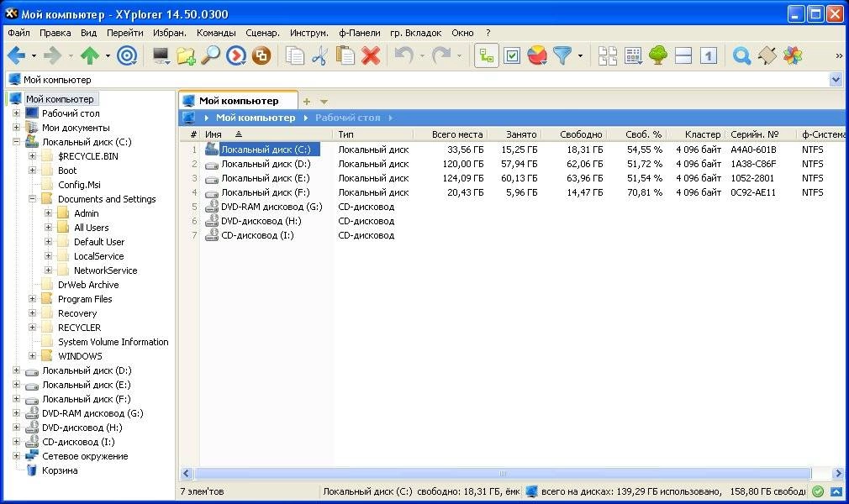Copy selection using the Copy icon
The image size is (849, 504).
(294, 55)
